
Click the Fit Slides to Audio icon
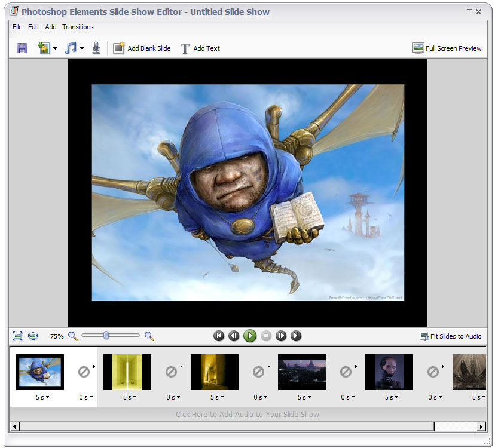pos(424,336)
